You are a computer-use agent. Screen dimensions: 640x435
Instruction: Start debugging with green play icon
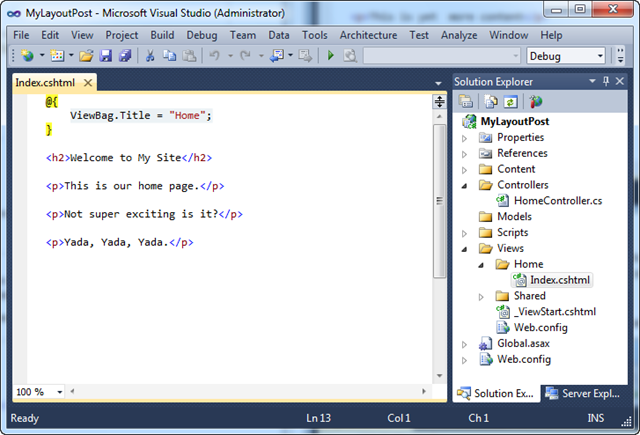pos(331,55)
